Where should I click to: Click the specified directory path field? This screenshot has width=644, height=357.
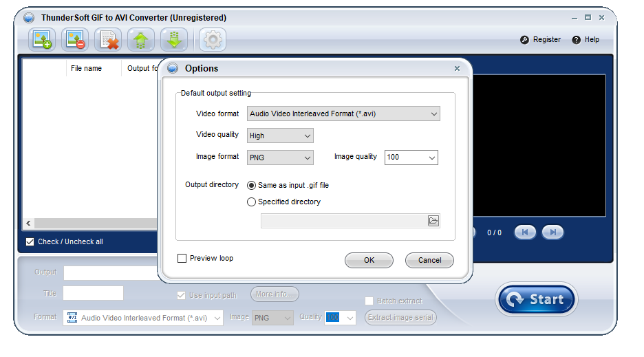coord(344,221)
